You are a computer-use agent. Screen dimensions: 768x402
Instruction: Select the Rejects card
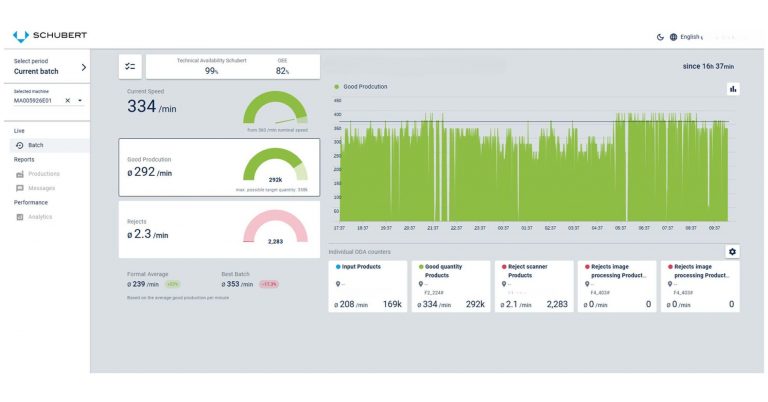[x=218, y=229]
